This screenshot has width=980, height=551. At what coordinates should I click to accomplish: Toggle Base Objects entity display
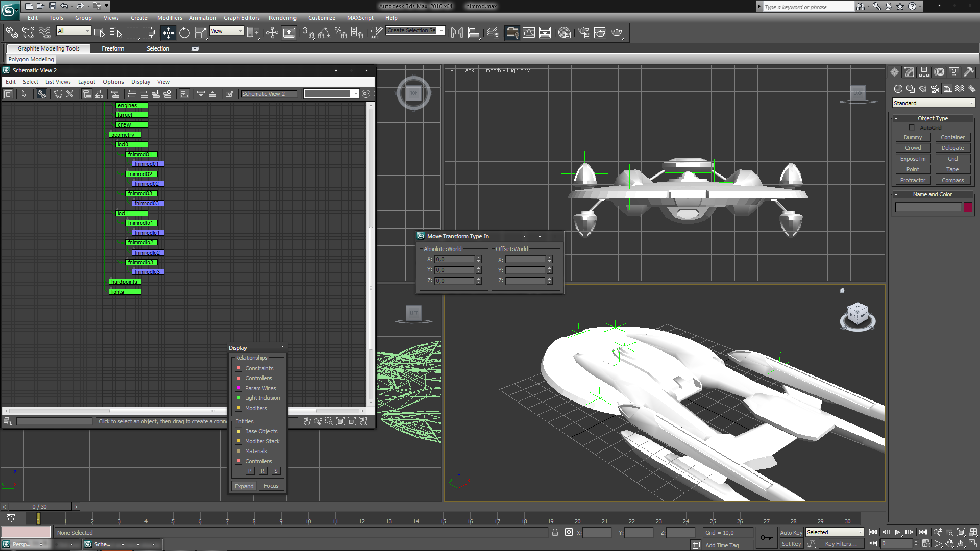coord(238,431)
